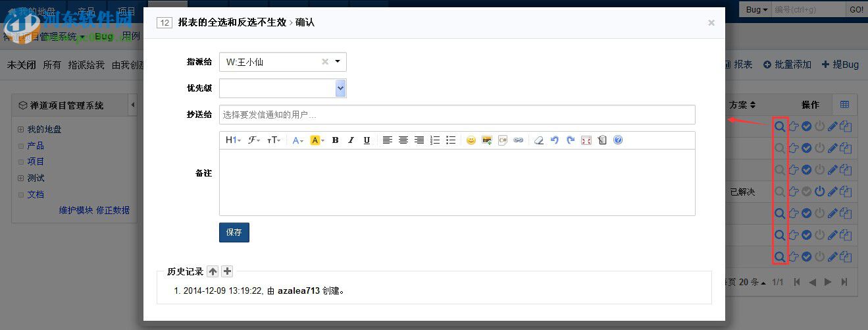Screen dimensions: 868x330
Task: Click the 提Bug create bug link
Action: [840, 65]
